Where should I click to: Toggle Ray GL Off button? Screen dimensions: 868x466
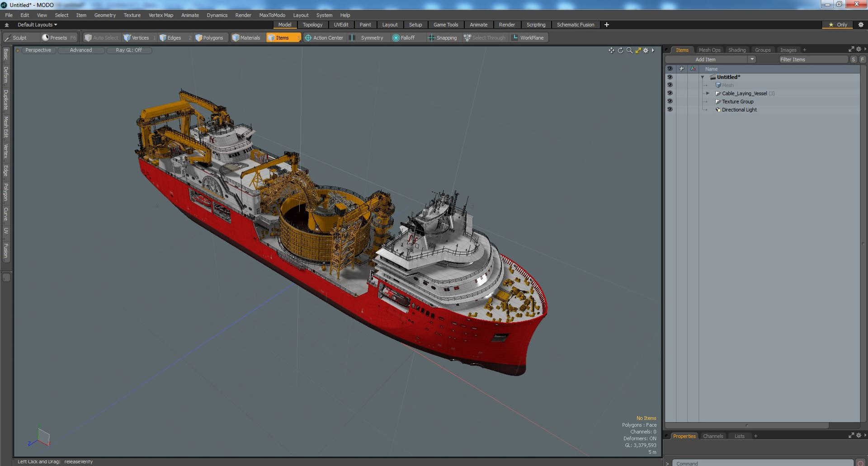pyautogui.click(x=129, y=50)
